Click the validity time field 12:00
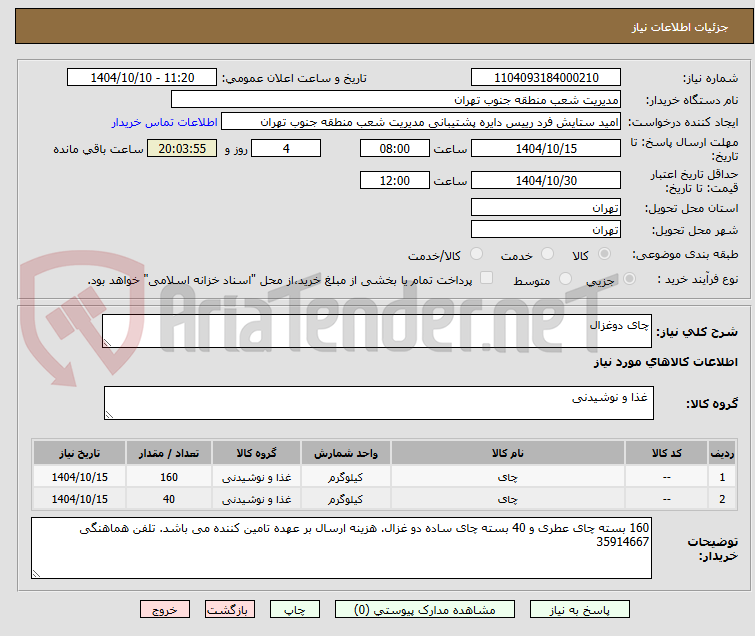Viewport: 755px width, 636px height. [x=395, y=180]
